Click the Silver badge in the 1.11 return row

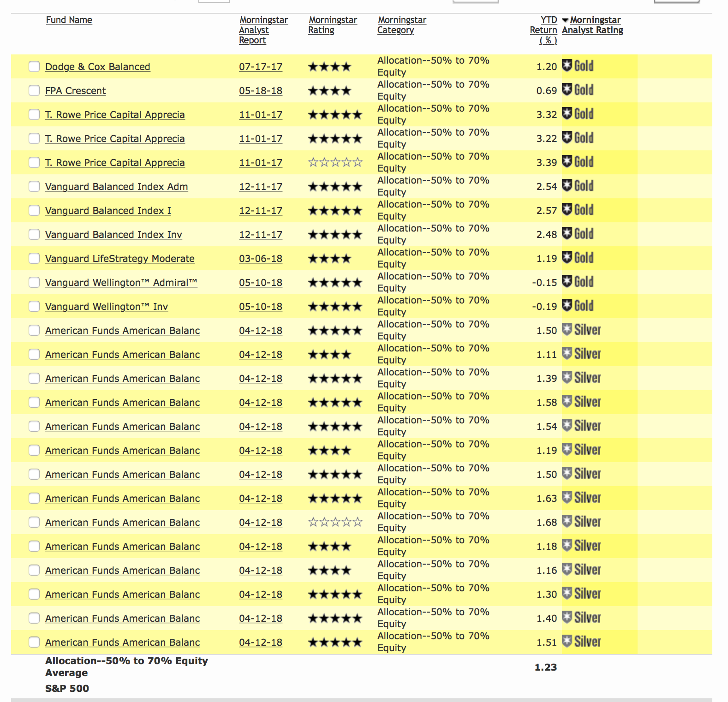581,354
